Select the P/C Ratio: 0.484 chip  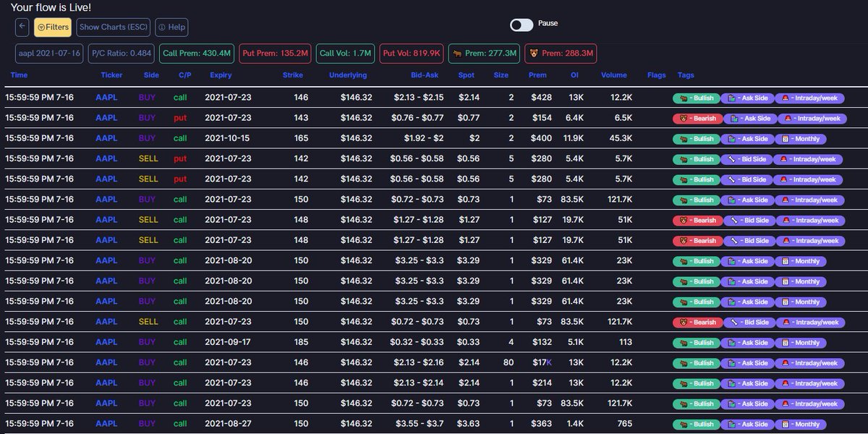pyautogui.click(x=122, y=53)
